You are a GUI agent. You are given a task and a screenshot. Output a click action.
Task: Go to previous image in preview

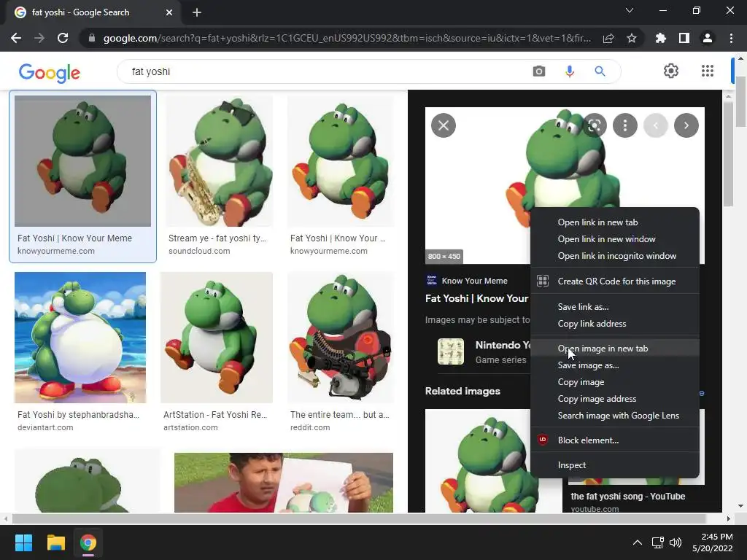(x=656, y=125)
